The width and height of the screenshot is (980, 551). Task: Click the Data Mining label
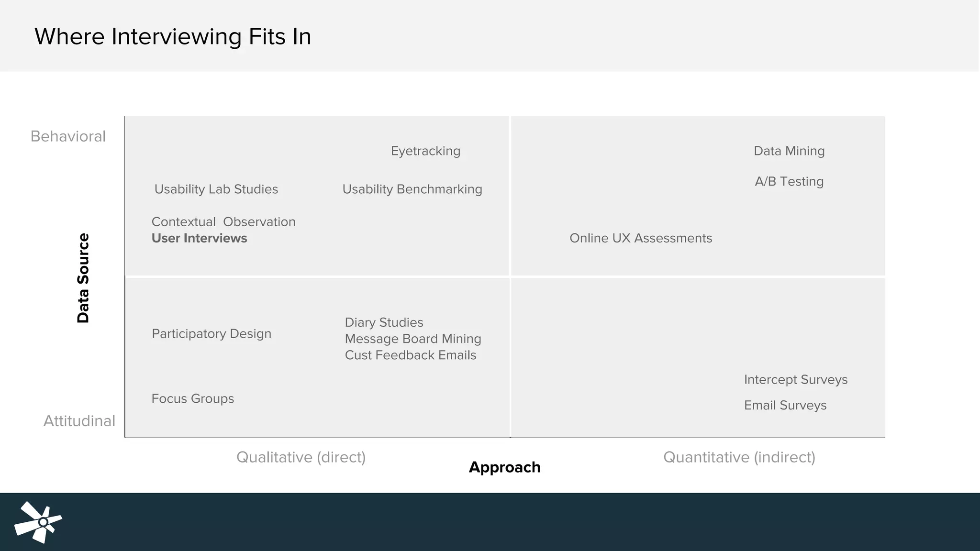789,151
